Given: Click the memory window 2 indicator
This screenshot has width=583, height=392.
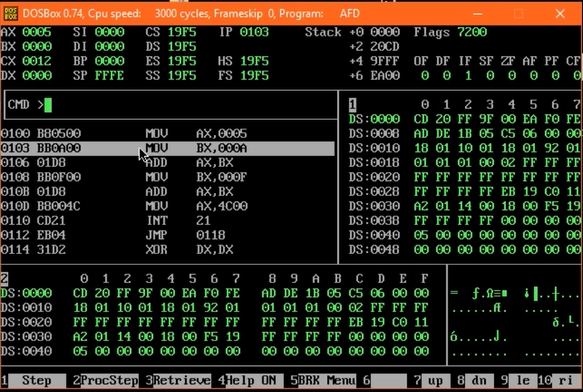Looking at the screenshot, I should pos(4,278).
